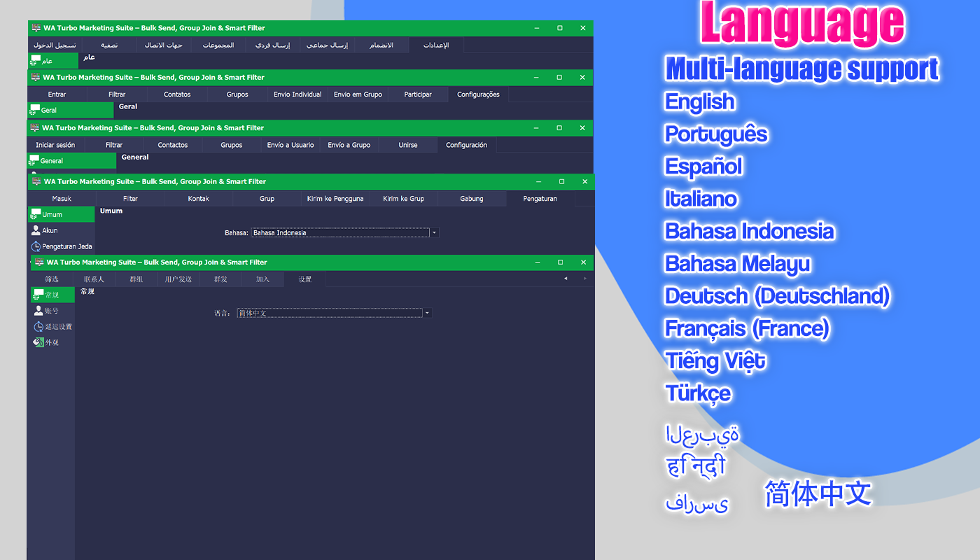Maximize the Chinese-language window
Screen dimensions: 980x560
[x=560, y=262]
